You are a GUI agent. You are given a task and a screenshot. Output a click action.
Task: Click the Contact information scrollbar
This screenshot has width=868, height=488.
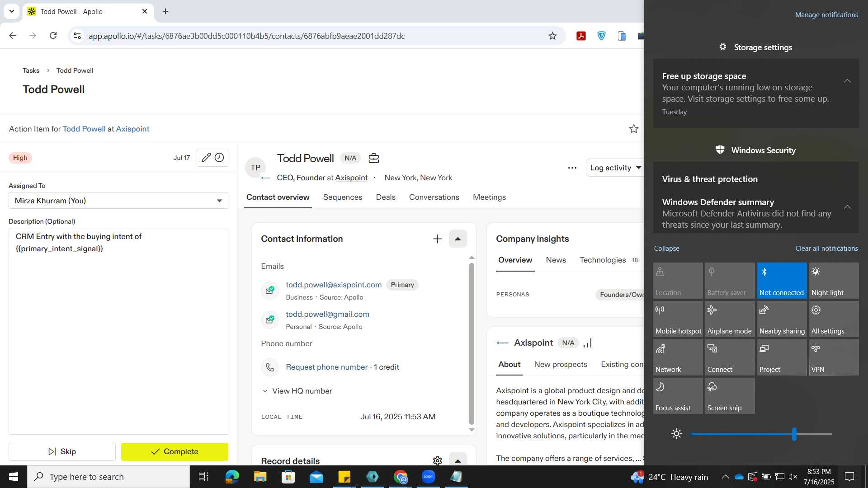click(x=472, y=343)
